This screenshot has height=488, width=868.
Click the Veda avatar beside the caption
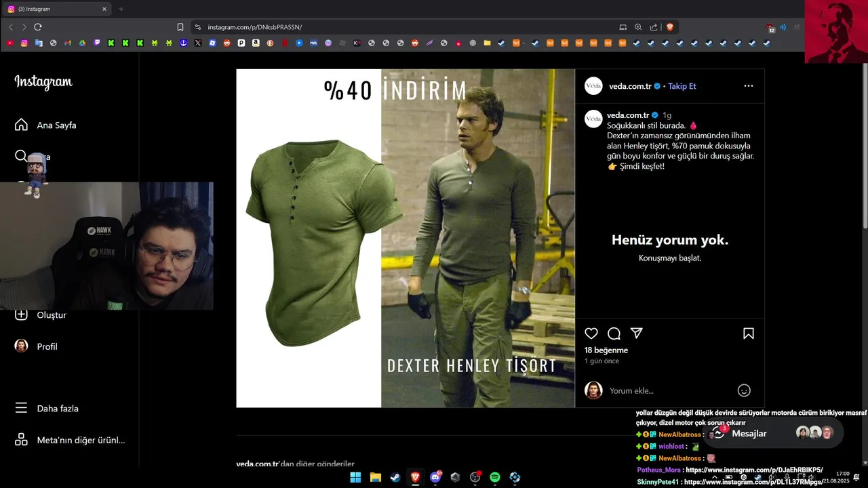coord(593,119)
